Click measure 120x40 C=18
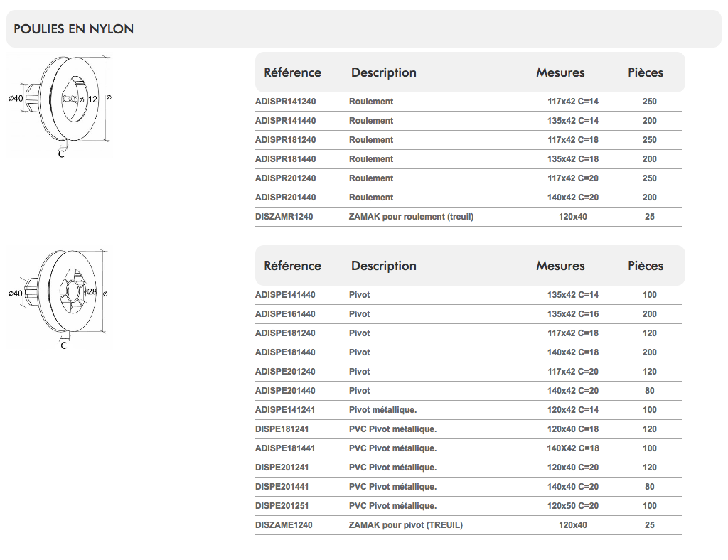 [x=572, y=429]
